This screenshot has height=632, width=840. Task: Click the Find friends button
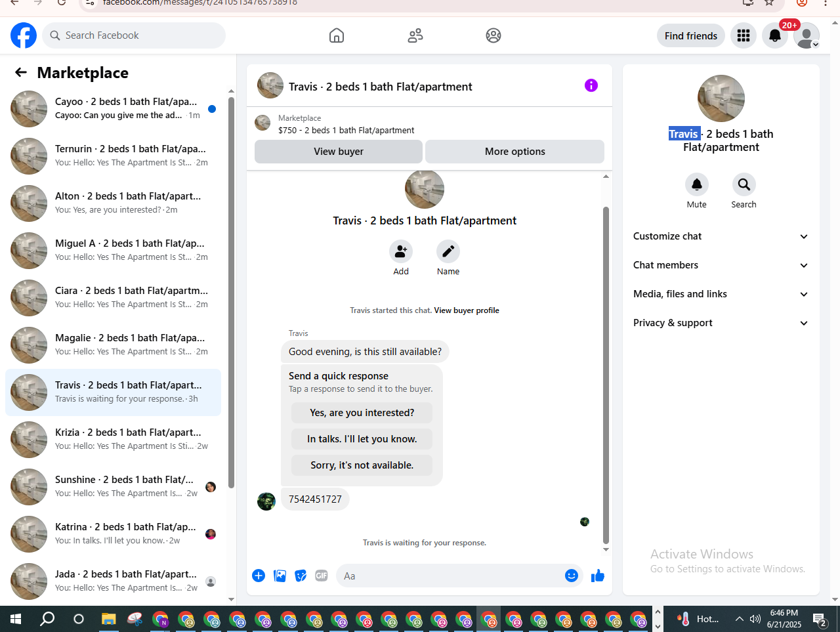coord(691,35)
